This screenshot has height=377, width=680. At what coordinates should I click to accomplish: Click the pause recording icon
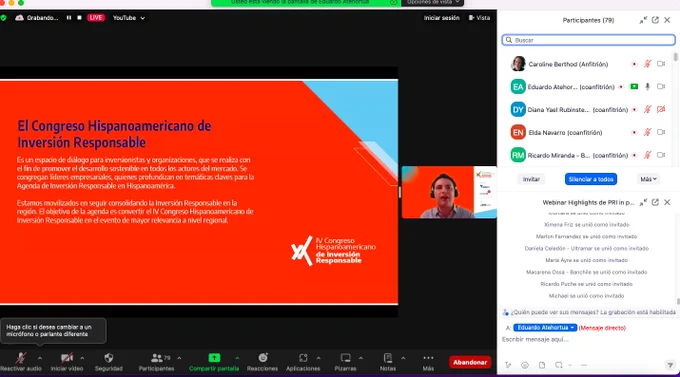[69, 18]
